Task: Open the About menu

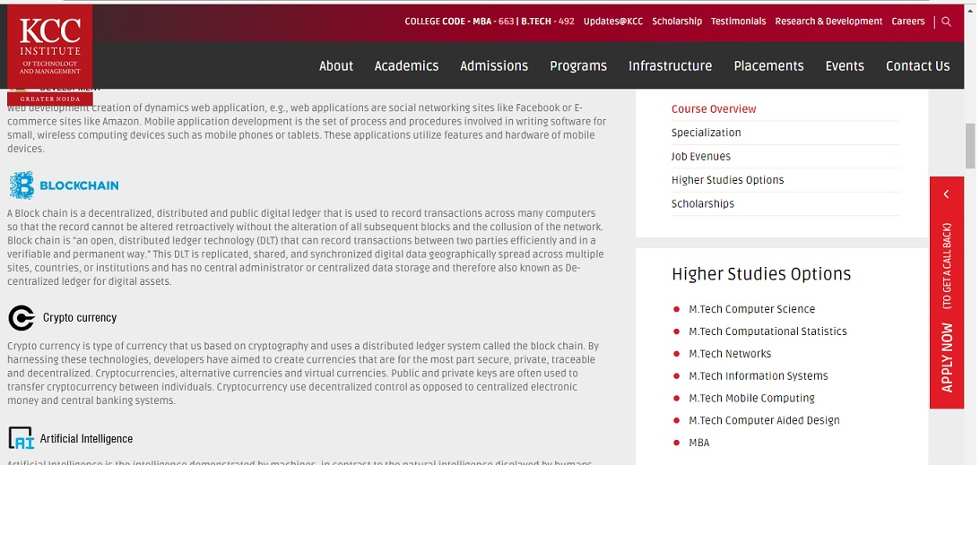Action: pyautogui.click(x=336, y=66)
